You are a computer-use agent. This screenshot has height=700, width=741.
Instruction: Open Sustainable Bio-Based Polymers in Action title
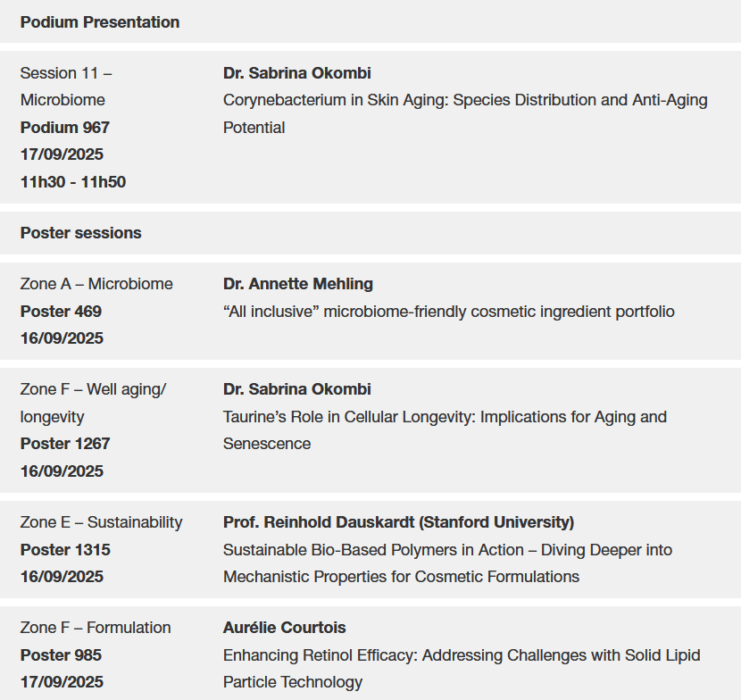point(447,563)
